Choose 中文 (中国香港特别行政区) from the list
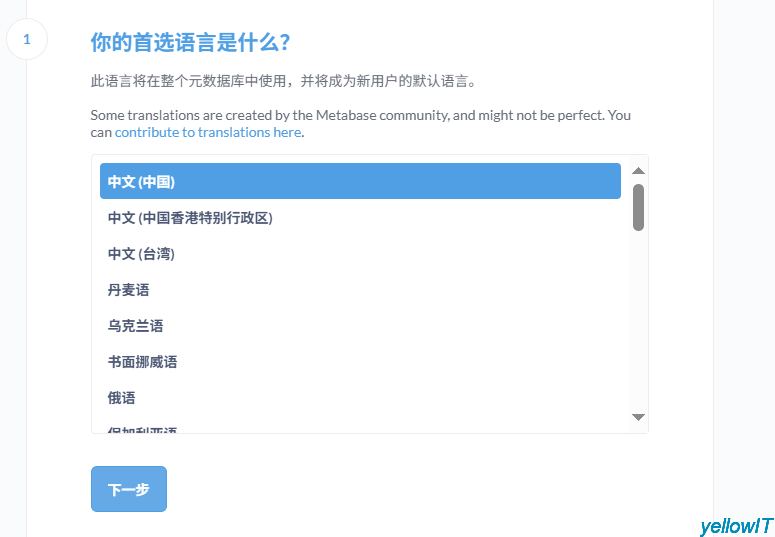Viewport: 775px width, 537px height. click(190, 218)
